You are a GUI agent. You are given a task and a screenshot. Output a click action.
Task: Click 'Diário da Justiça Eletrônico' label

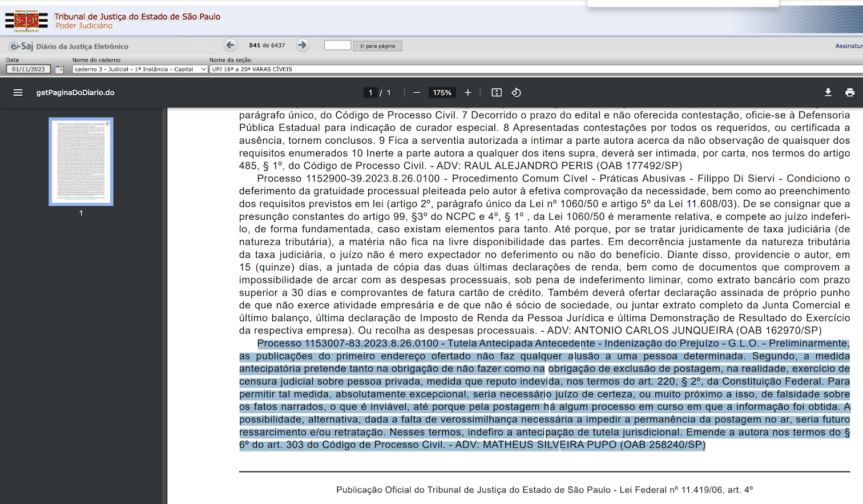point(82,46)
